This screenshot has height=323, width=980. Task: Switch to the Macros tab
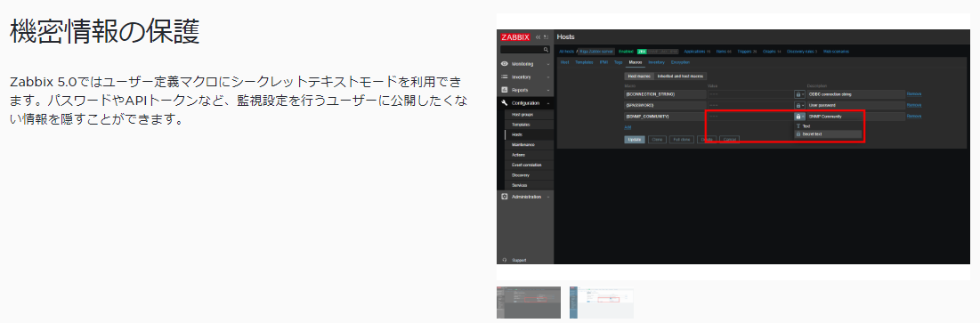click(x=636, y=62)
